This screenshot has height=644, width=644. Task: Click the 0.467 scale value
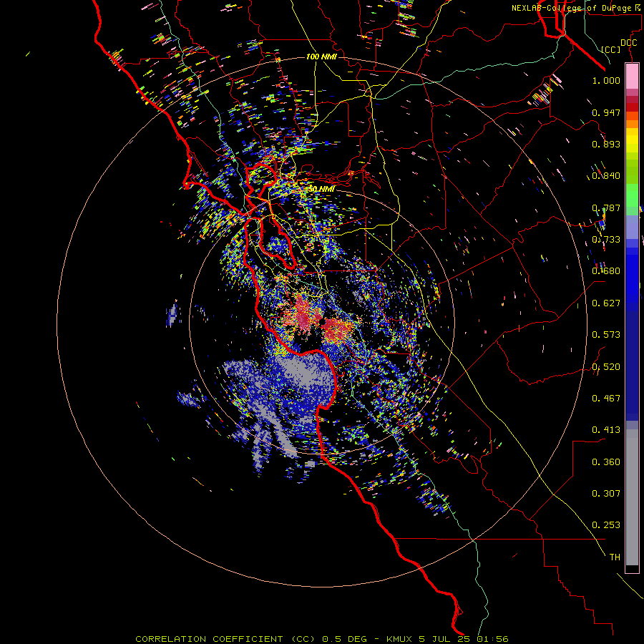606,399
